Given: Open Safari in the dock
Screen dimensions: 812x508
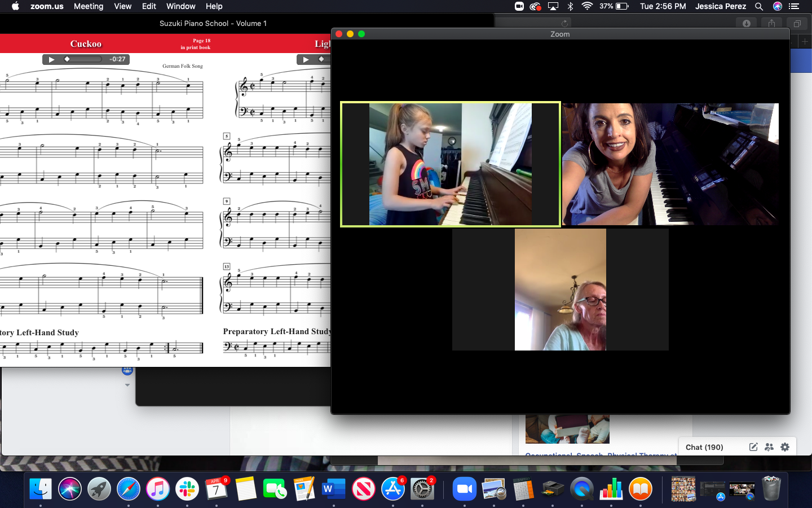Looking at the screenshot, I should coord(129,489).
